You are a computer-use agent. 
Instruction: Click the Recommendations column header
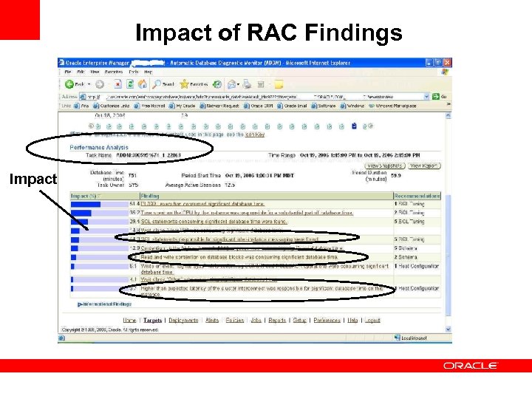click(417, 196)
